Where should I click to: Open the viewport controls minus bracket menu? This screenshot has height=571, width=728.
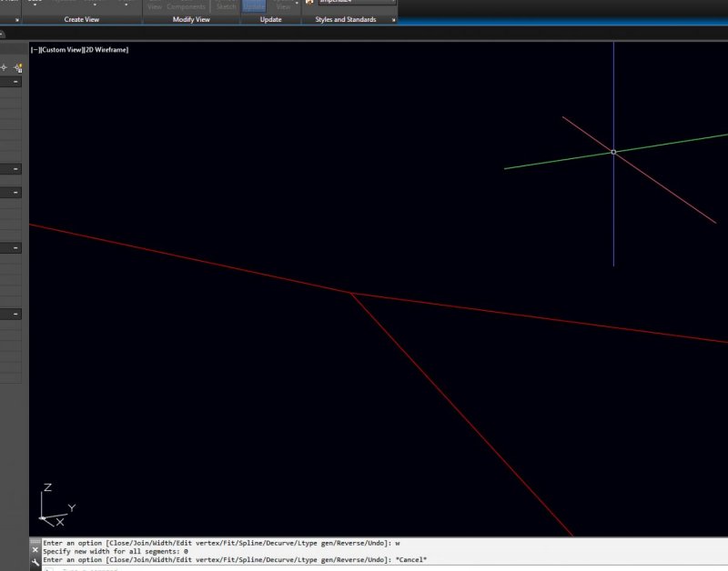click(34, 50)
